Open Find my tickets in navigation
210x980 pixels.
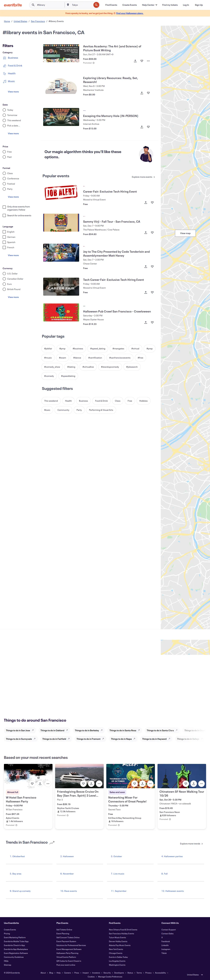pyautogui.click(x=170, y=5)
